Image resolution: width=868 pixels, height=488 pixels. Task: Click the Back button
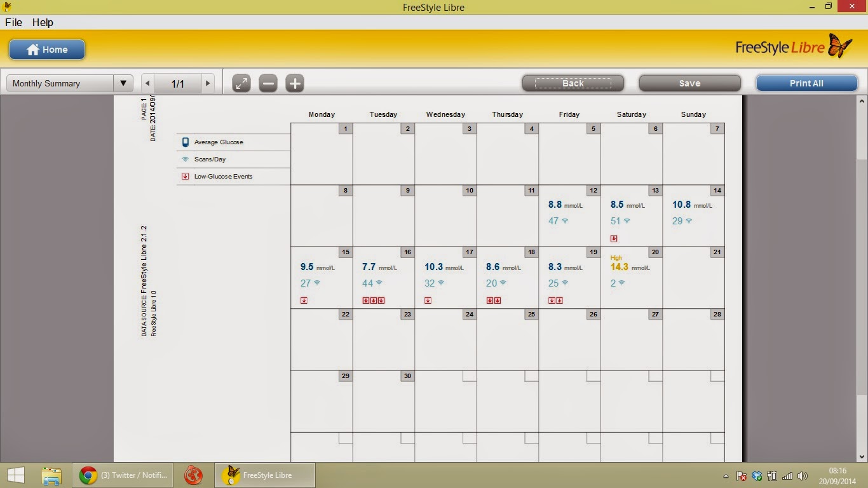[573, 83]
